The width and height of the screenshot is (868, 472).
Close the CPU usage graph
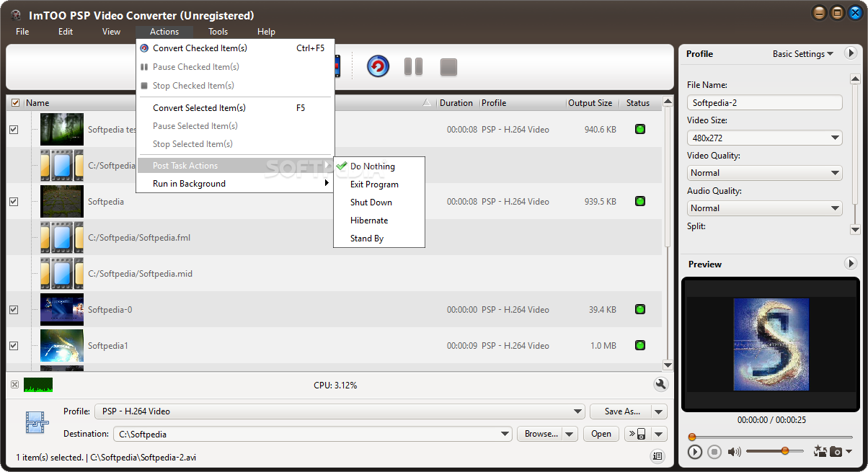[14, 385]
